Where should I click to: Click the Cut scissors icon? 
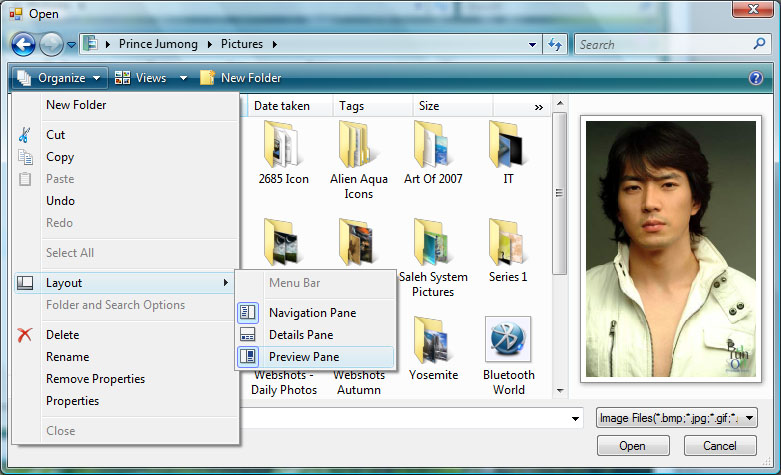point(24,134)
